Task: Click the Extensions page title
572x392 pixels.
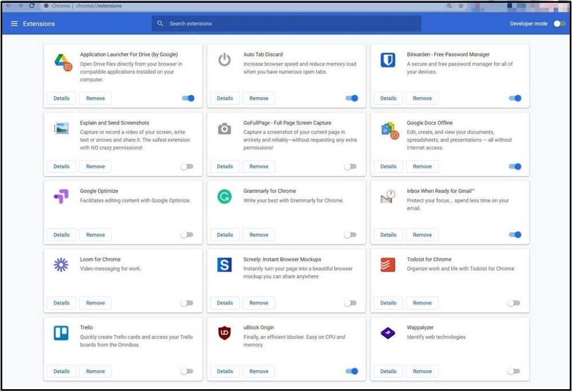Action: 39,23
